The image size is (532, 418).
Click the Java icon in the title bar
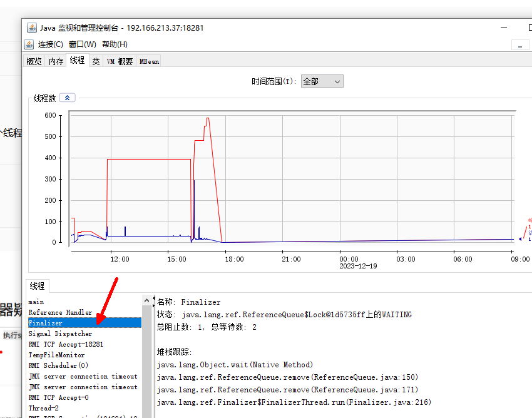pyautogui.click(x=31, y=28)
